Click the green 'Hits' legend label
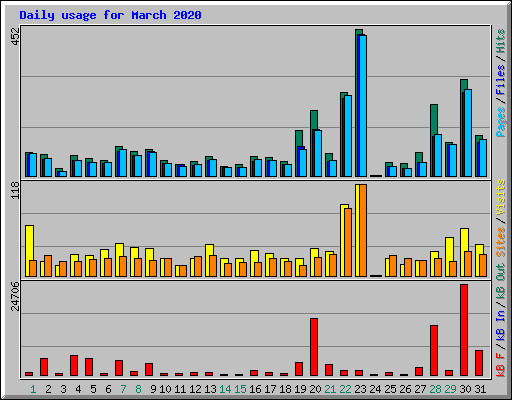The height and width of the screenshot is (400, 512). tap(501, 41)
